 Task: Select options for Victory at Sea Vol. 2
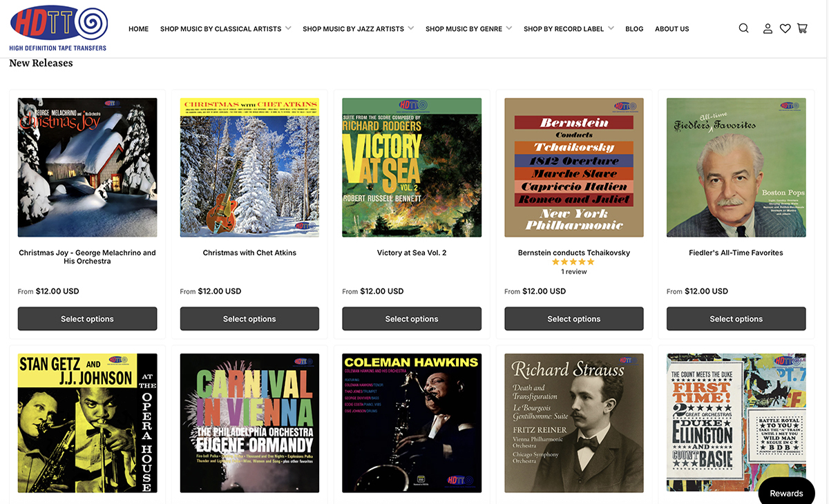coord(412,319)
